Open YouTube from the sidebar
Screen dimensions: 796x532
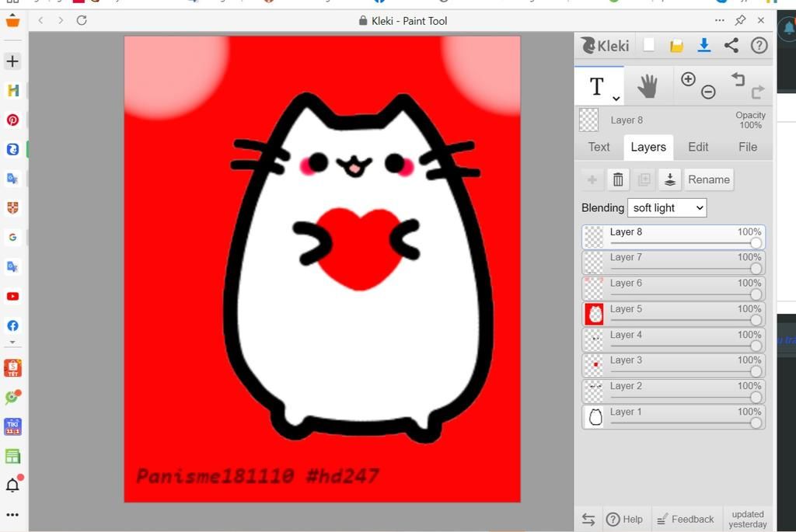point(12,296)
